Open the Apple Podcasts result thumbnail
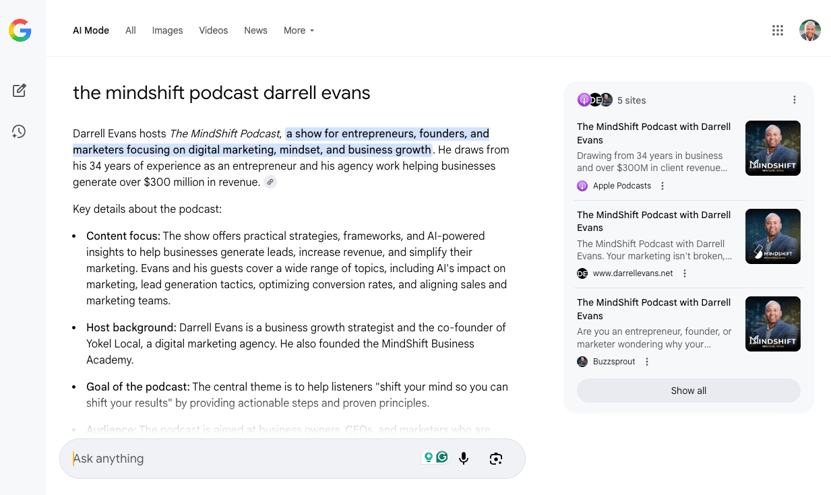Screen dimensions: 831x495 (x=773, y=148)
